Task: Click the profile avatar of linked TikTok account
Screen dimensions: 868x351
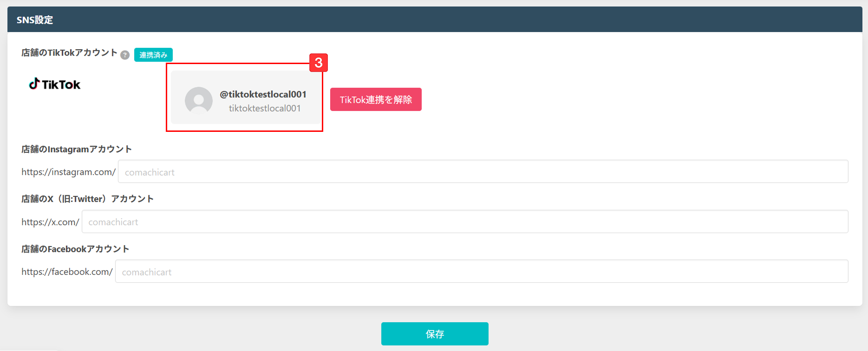Action: [x=199, y=100]
